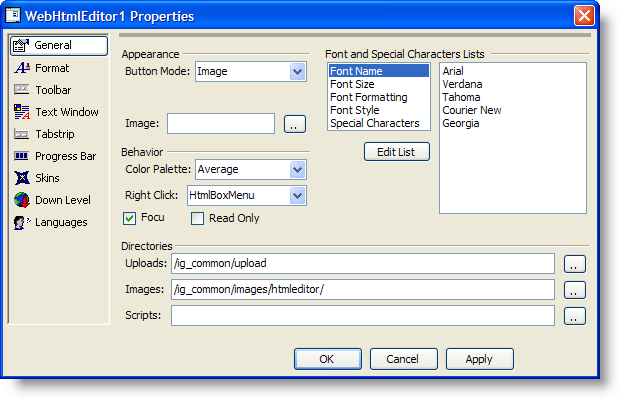The width and height of the screenshot is (620, 399).
Task: Browse for Uploads directory button
Action: [575, 264]
